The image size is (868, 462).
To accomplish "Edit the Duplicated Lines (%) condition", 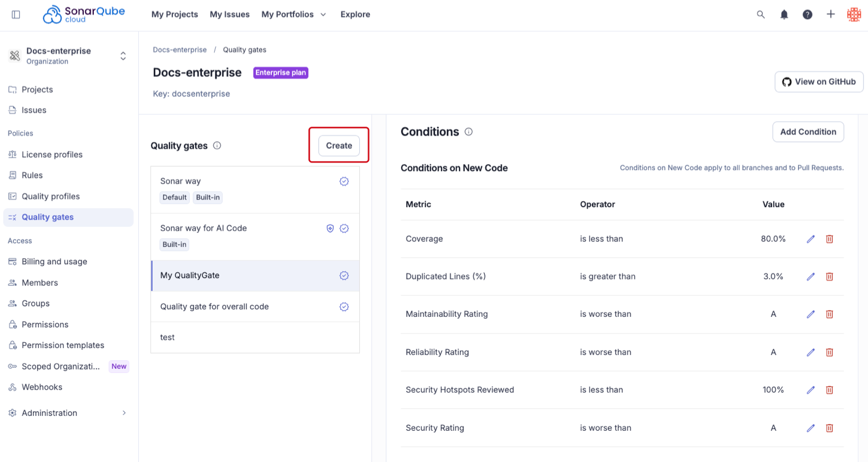I will tap(811, 276).
